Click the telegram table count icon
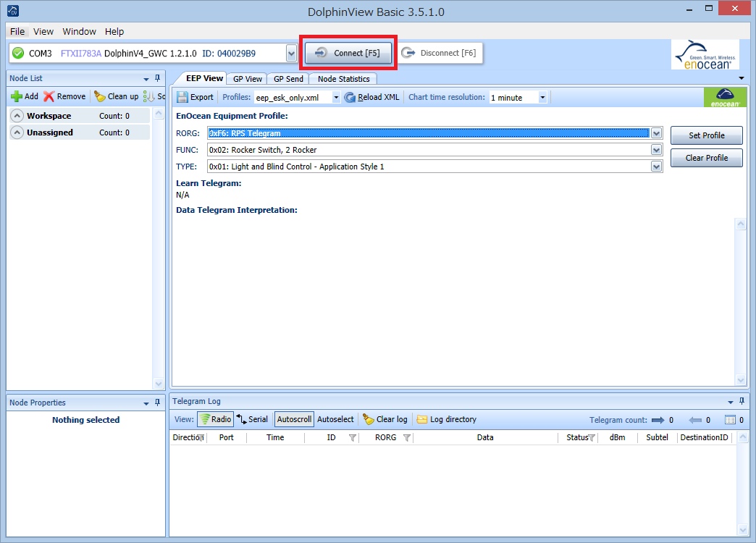Viewport: 756px width, 543px height. tap(731, 420)
